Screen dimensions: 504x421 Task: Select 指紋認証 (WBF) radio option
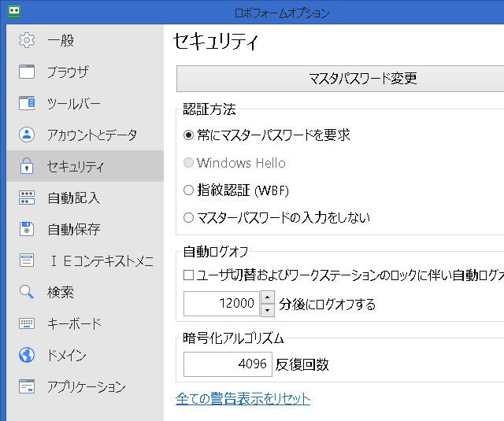(188, 190)
